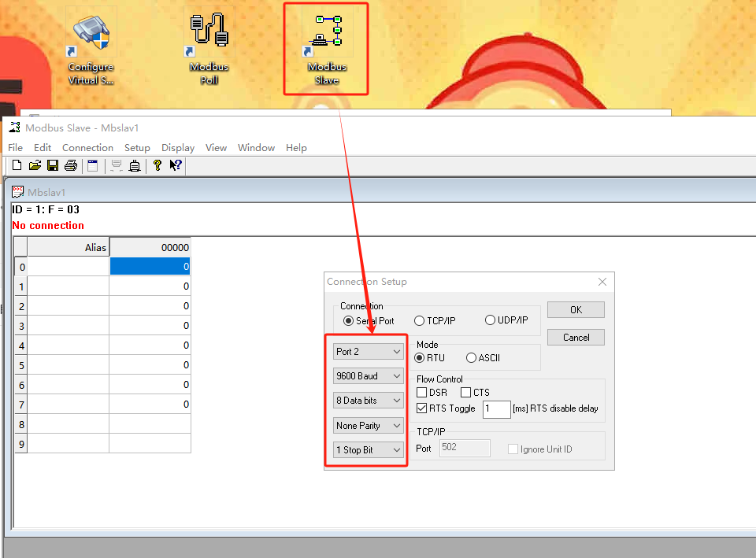The width and height of the screenshot is (756, 558).
Task: Click the Disconnect toolbar icon
Action: tap(135, 166)
